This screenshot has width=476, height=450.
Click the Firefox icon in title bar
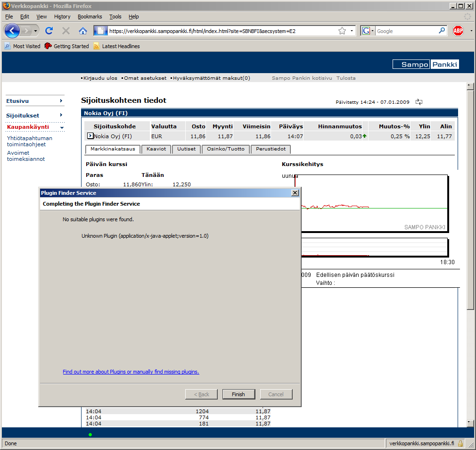point(7,6)
